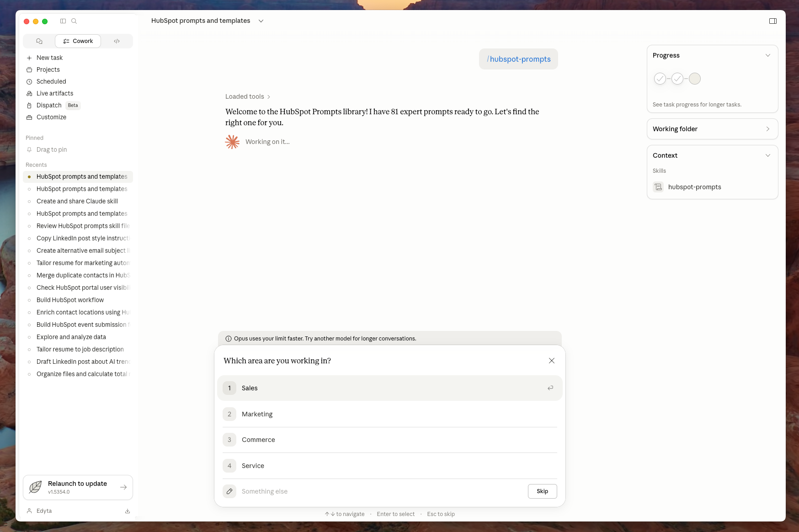Click the /hubspot-prompts command chip
799x532 pixels.
click(518, 59)
